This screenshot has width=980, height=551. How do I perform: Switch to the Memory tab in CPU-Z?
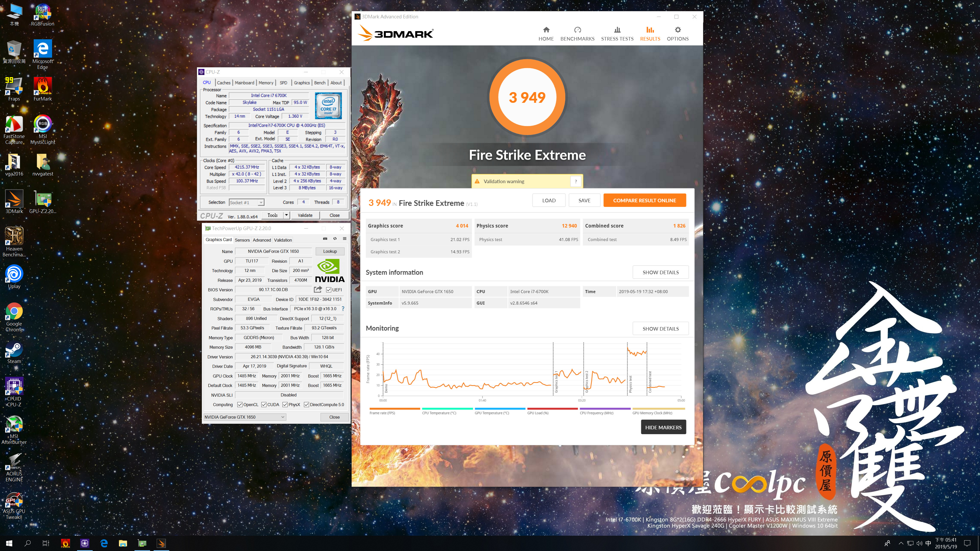pos(266,82)
